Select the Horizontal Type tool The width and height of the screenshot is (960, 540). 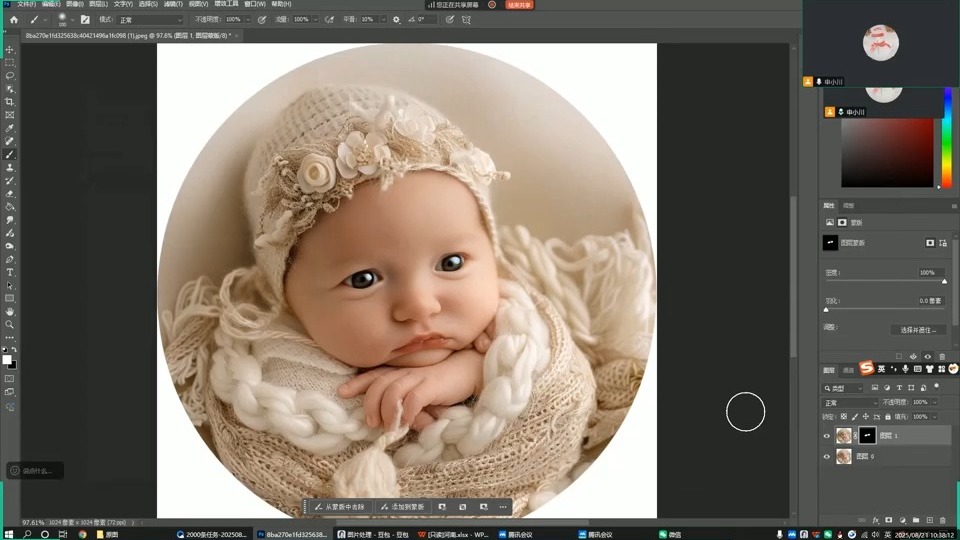(x=9, y=272)
